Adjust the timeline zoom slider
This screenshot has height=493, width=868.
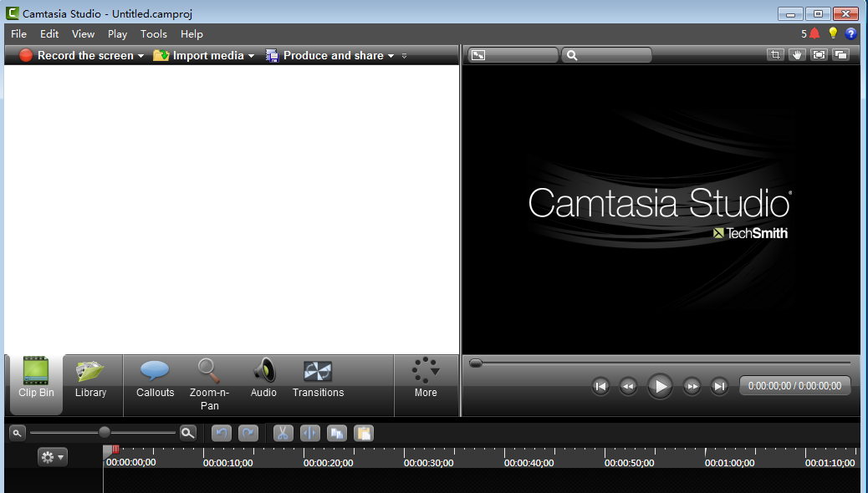104,433
